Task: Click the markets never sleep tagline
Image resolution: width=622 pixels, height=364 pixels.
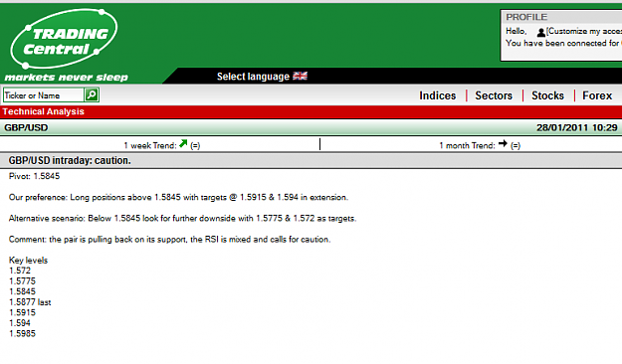Action: pyautogui.click(x=67, y=78)
